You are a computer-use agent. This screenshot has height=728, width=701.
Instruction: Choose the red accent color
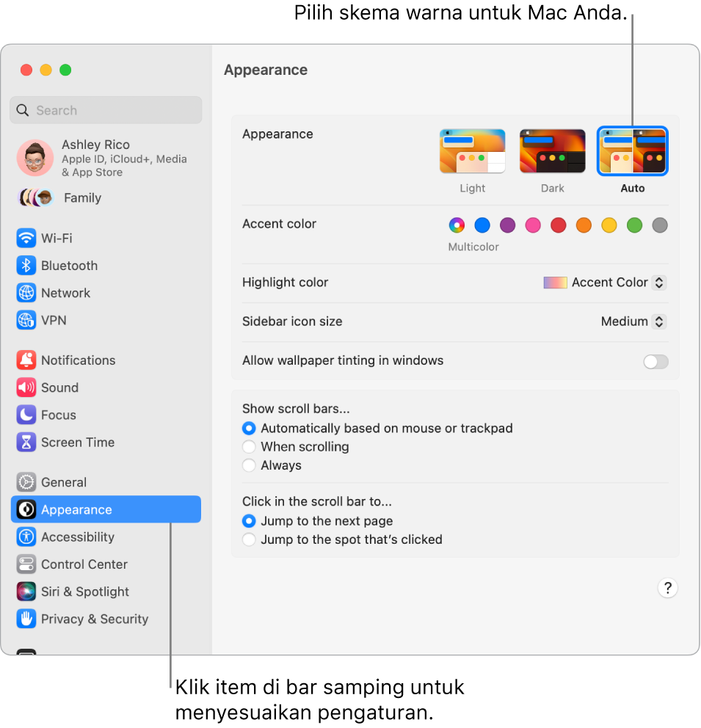pos(559,225)
